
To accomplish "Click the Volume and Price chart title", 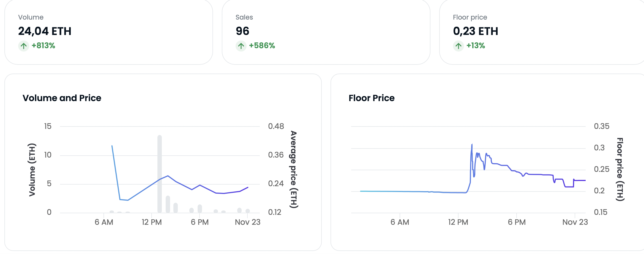I will pos(62,98).
